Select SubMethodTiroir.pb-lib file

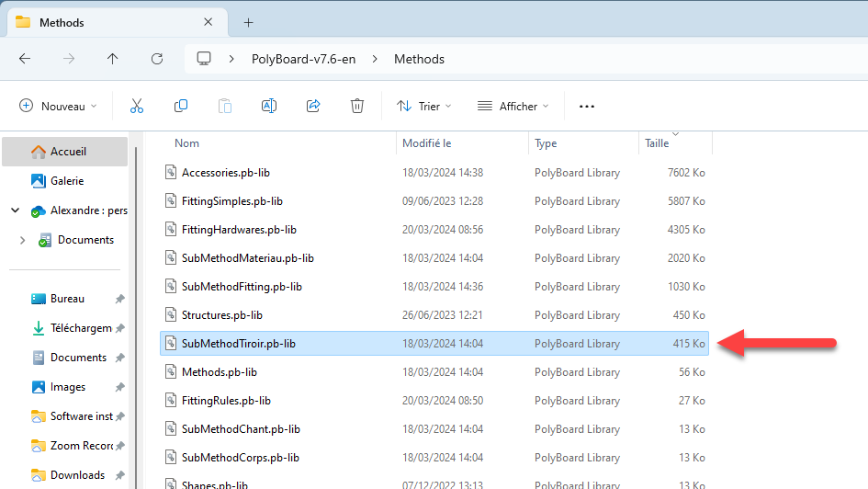[434, 344]
